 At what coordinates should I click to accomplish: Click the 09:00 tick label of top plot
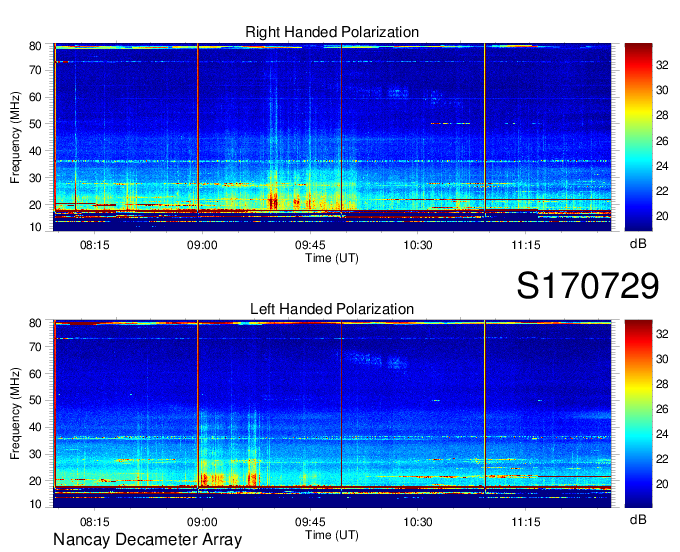(202, 245)
